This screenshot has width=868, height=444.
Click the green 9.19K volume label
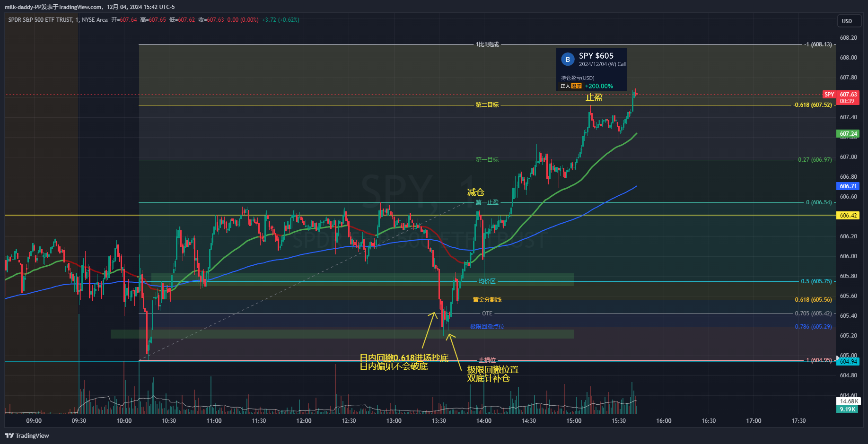click(x=848, y=409)
